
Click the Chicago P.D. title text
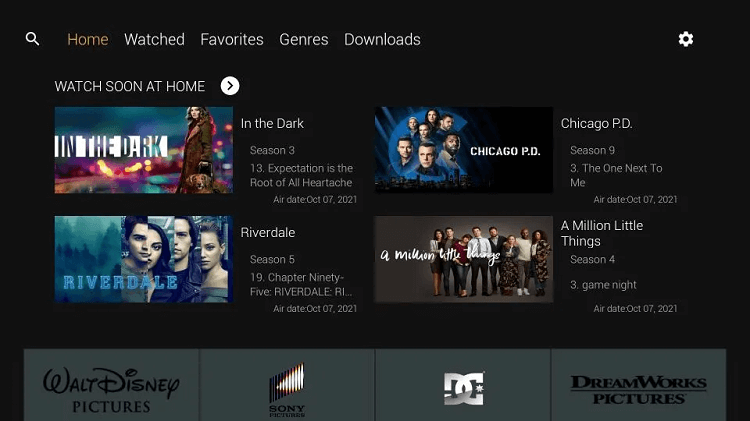pyautogui.click(x=596, y=123)
